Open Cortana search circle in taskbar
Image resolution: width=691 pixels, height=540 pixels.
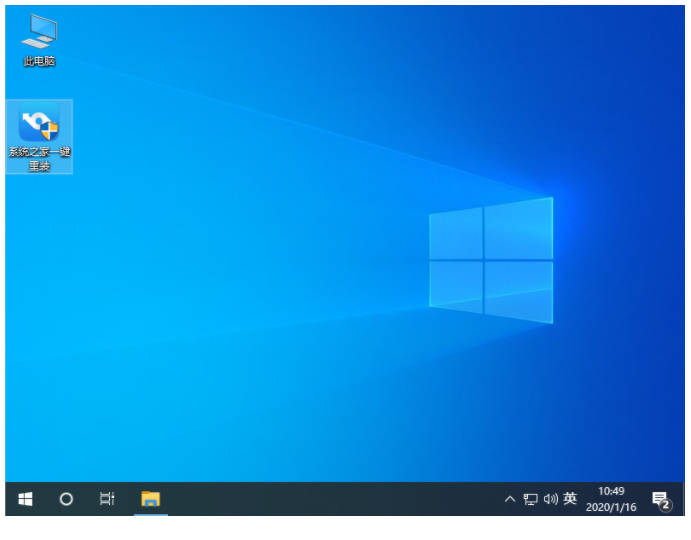coord(66,499)
